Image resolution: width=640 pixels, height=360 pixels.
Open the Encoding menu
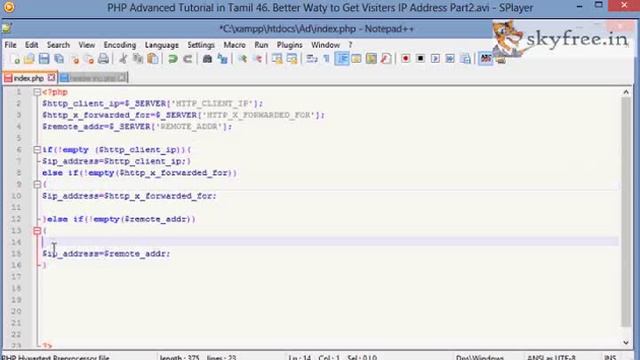point(120,45)
